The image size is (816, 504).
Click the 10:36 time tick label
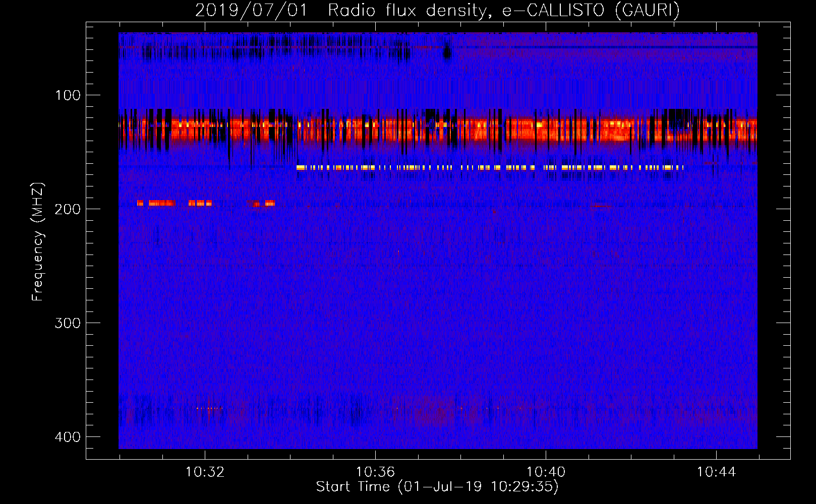pyautogui.click(x=375, y=472)
